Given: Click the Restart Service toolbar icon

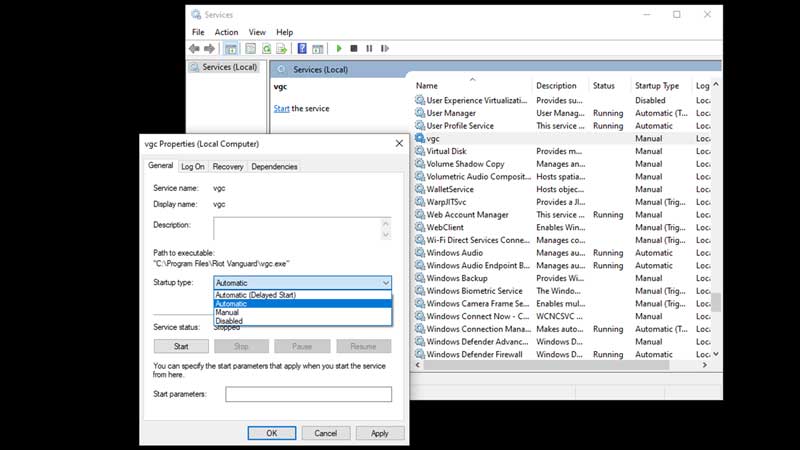Looking at the screenshot, I should [x=385, y=48].
